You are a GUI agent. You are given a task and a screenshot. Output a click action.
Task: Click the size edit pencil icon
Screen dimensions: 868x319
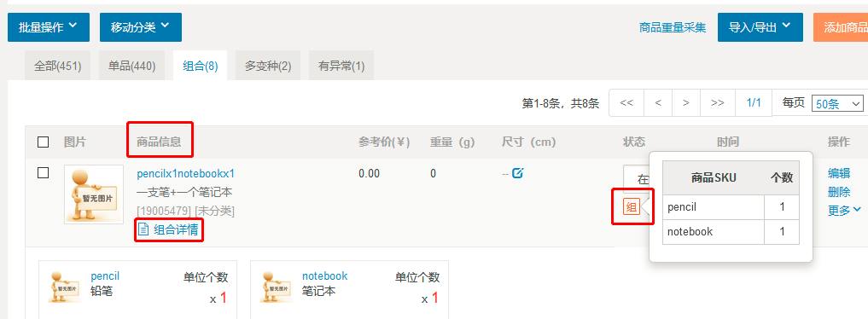click(517, 174)
